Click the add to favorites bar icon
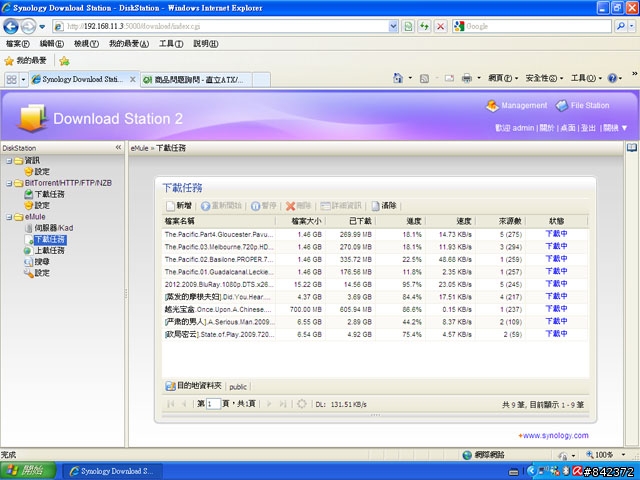 (x=64, y=61)
